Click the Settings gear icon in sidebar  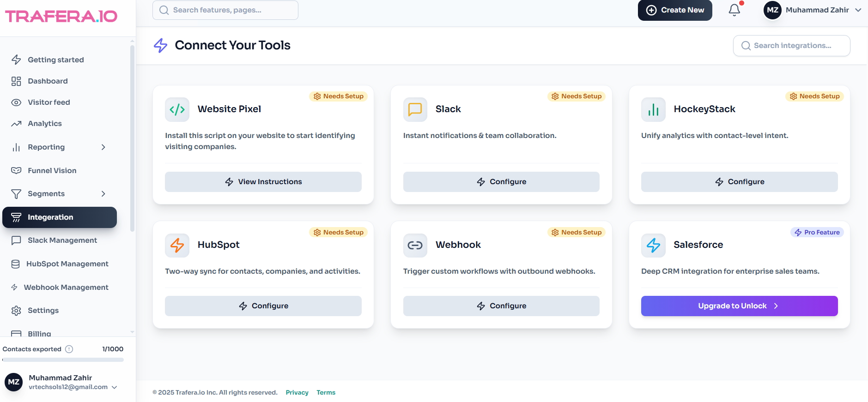tap(16, 311)
